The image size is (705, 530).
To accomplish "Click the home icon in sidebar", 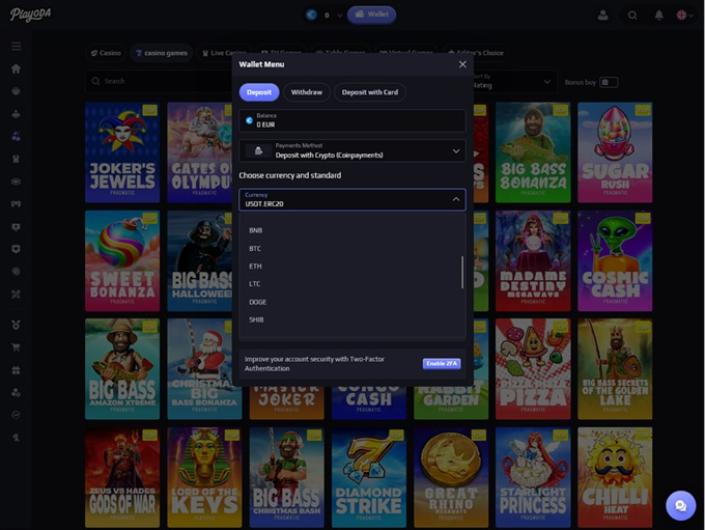I will [x=16, y=69].
